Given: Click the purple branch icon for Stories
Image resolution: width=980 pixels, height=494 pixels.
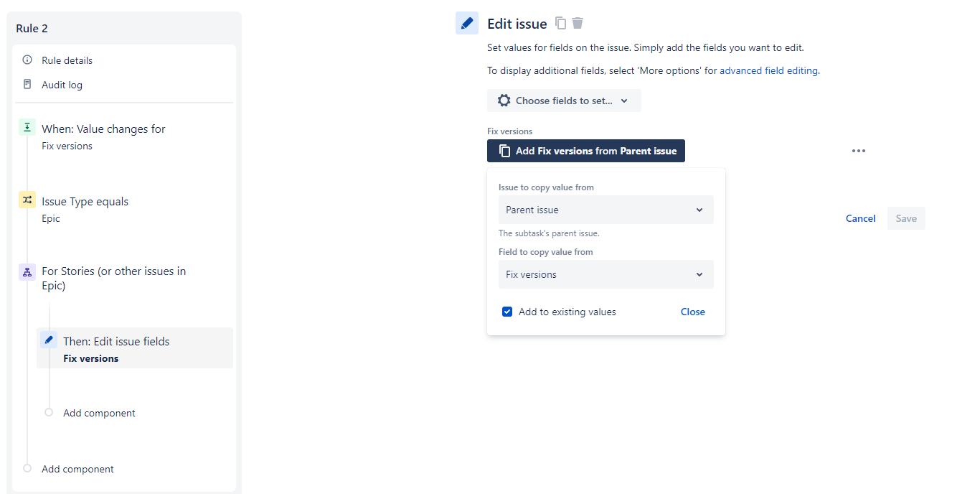Looking at the screenshot, I should point(27,272).
